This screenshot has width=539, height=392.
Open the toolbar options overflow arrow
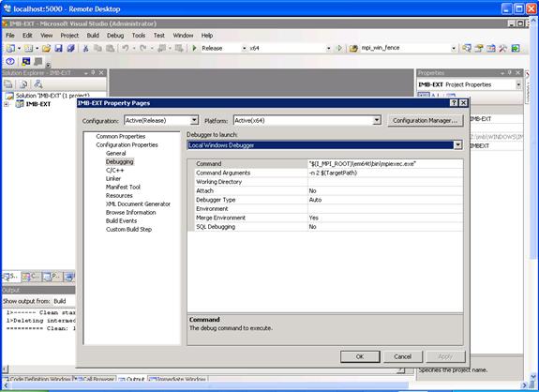click(x=49, y=64)
